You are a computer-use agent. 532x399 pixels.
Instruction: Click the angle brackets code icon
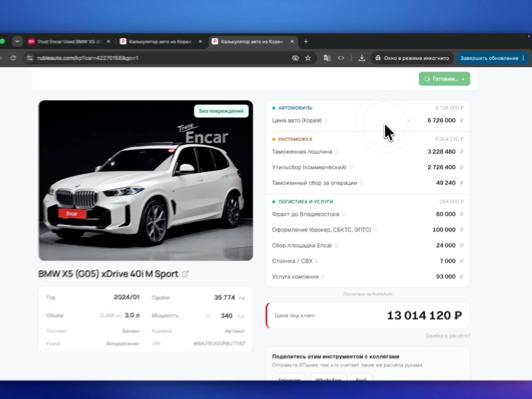tap(341, 58)
